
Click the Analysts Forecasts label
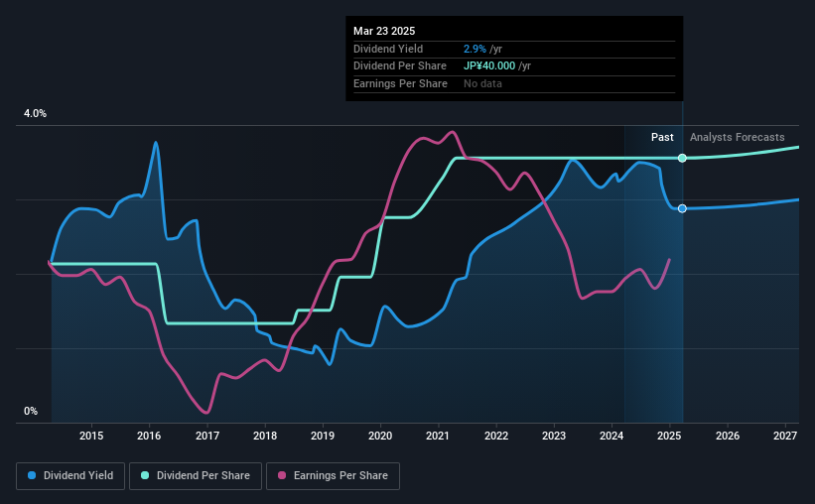(737, 137)
